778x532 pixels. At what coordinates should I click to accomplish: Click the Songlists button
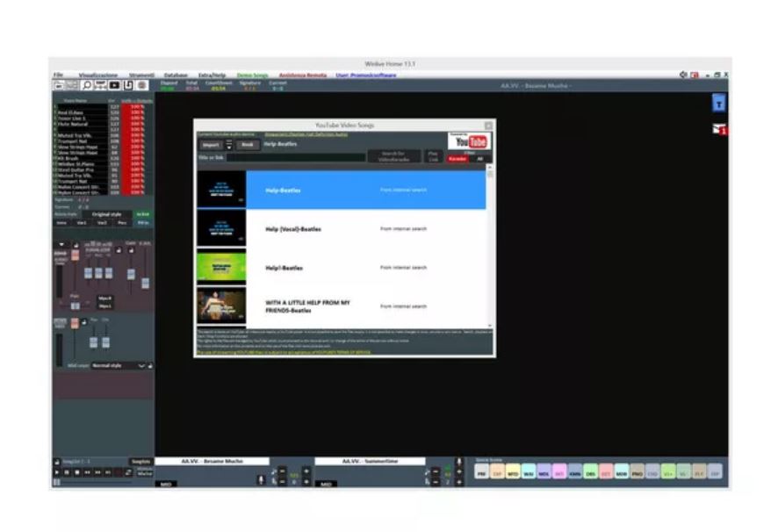(140, 462)
